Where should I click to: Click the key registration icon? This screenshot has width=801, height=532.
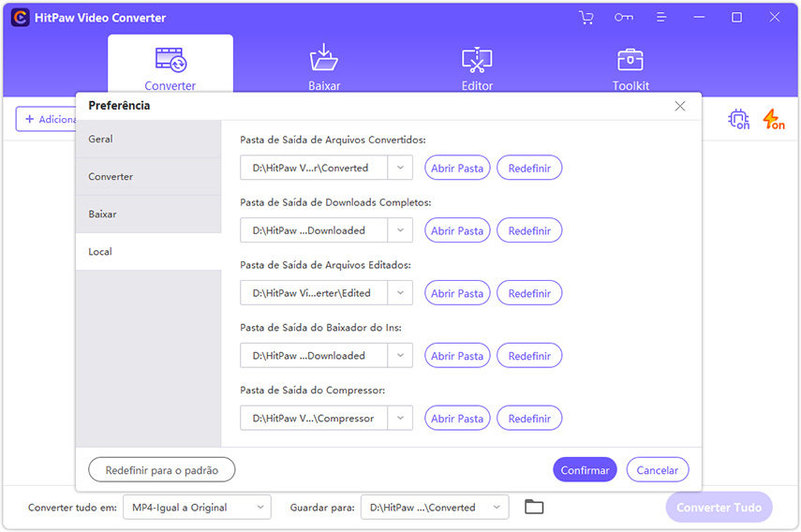(624, 18)
